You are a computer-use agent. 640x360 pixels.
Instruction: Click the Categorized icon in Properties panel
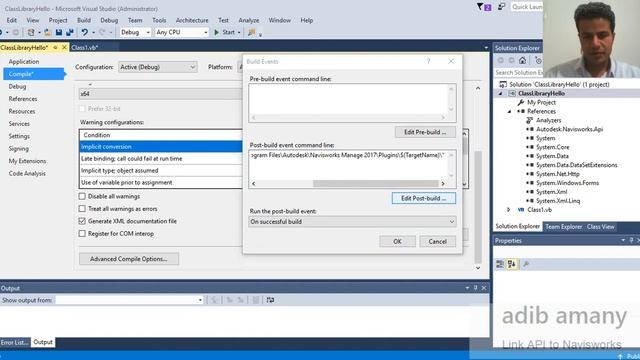pos(500,264)
